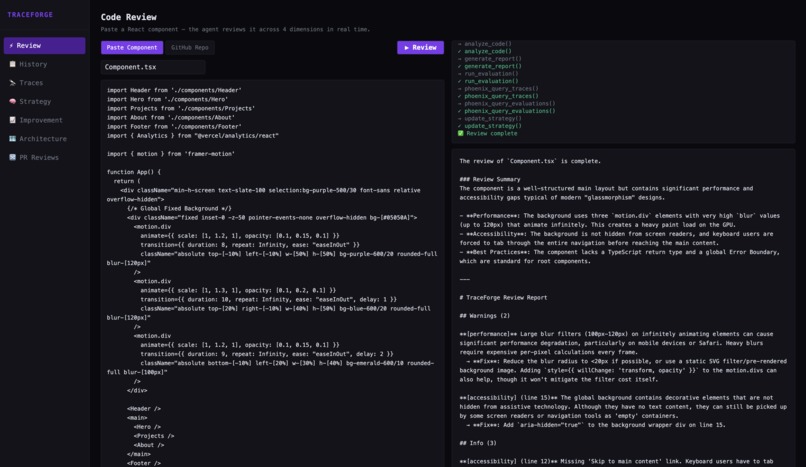The height and width of the screenshot is (467, 806).
Task: Click the 'import Header from' code line
Action: (x=174, y=90)
